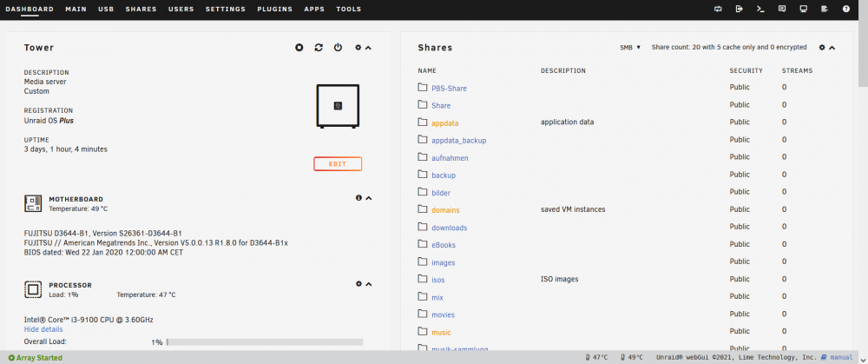Click the 49°C temperature in footer
Image resolution: width=868 pixels, height=364 pixels.
click(x=632, y=357)
